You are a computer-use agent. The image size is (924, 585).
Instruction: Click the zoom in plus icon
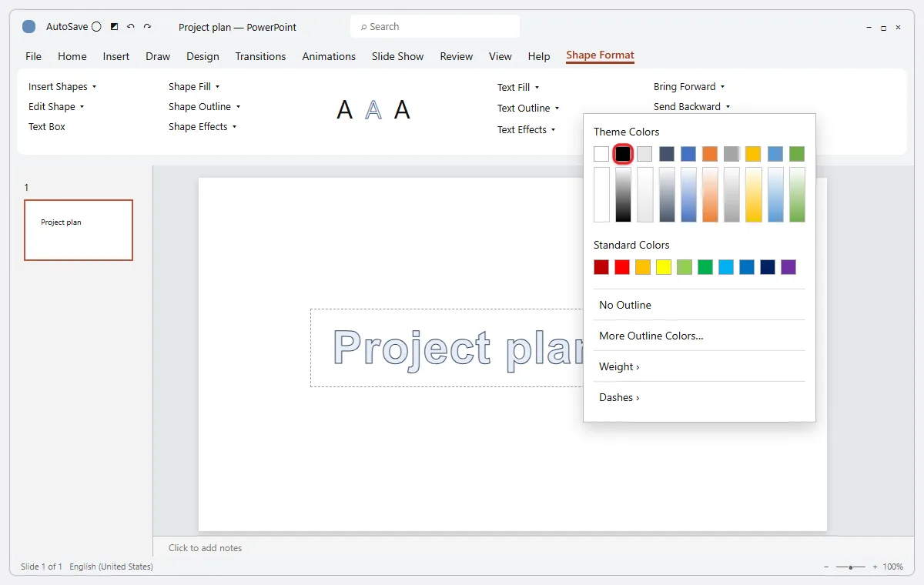[875, 567]
